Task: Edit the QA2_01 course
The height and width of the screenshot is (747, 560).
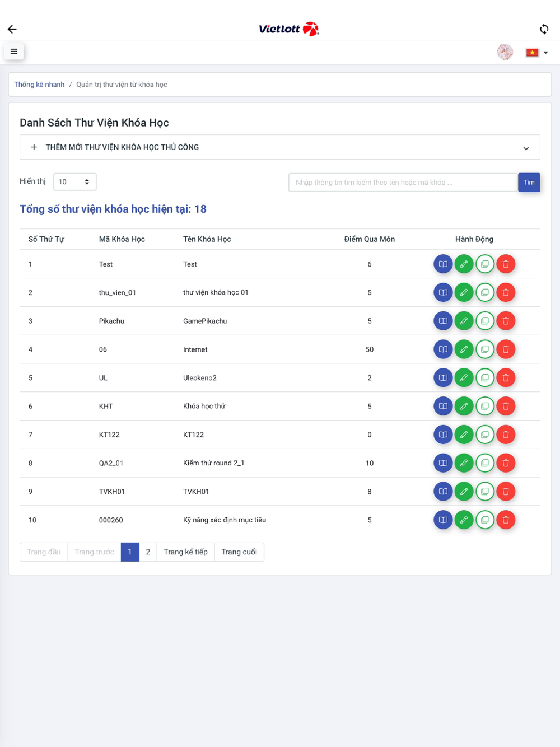Action: click(x=464, y=463)
